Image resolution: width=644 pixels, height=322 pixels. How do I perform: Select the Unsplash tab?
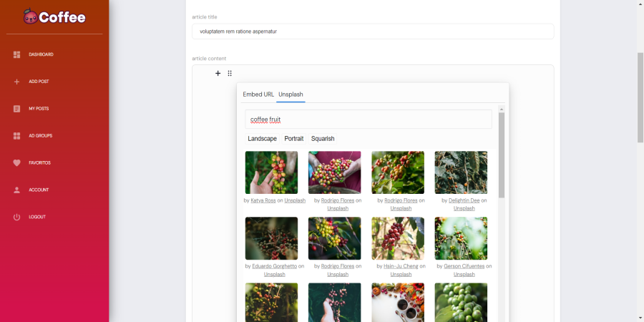(291, 94)
